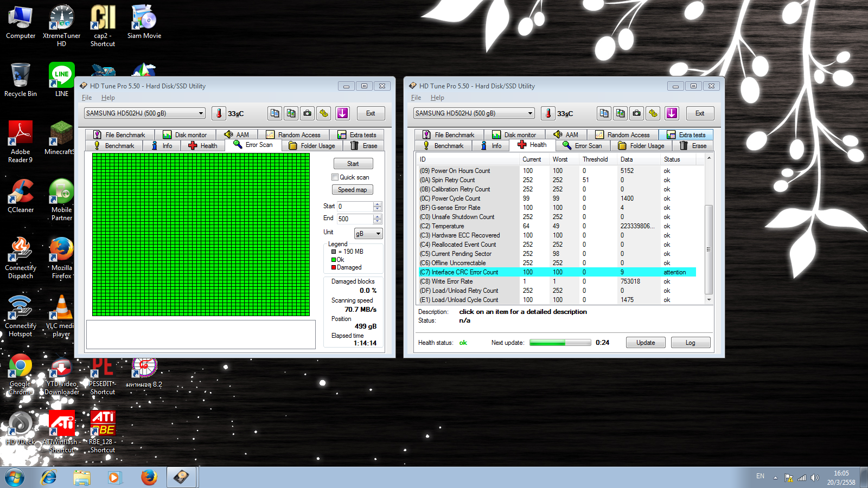Increase Start value with up arrow
The width and height of the screenshot is (868, 488).
point(378,204)
